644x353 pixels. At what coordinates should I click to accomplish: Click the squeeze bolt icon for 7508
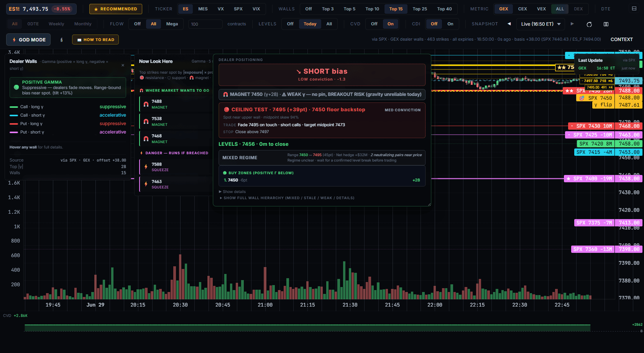tap(146, 167)
